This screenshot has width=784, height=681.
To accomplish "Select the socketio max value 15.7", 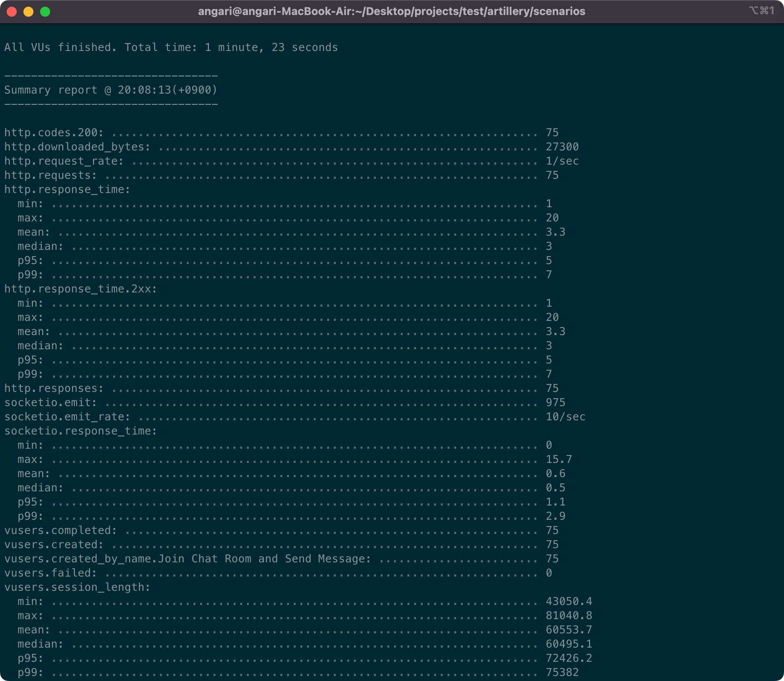I will pos(559,459).
